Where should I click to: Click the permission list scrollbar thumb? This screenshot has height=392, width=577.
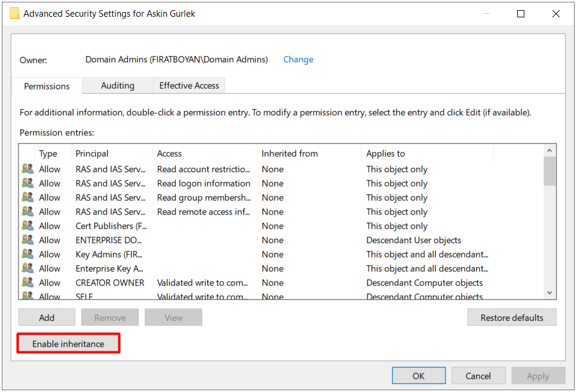(549, 171)
